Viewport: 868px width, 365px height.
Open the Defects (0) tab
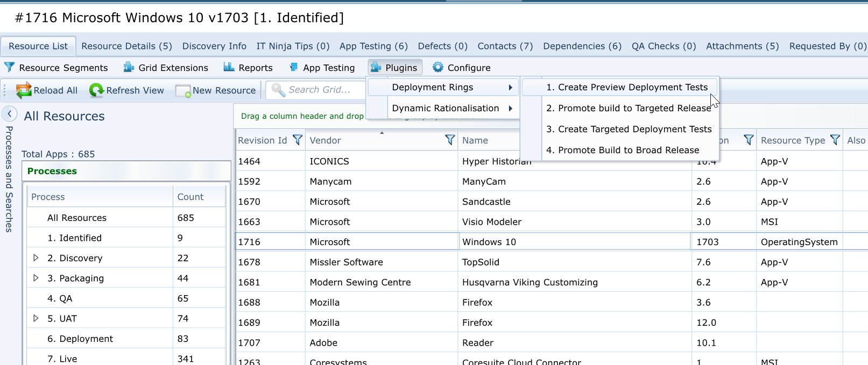(x=442, y=46)
